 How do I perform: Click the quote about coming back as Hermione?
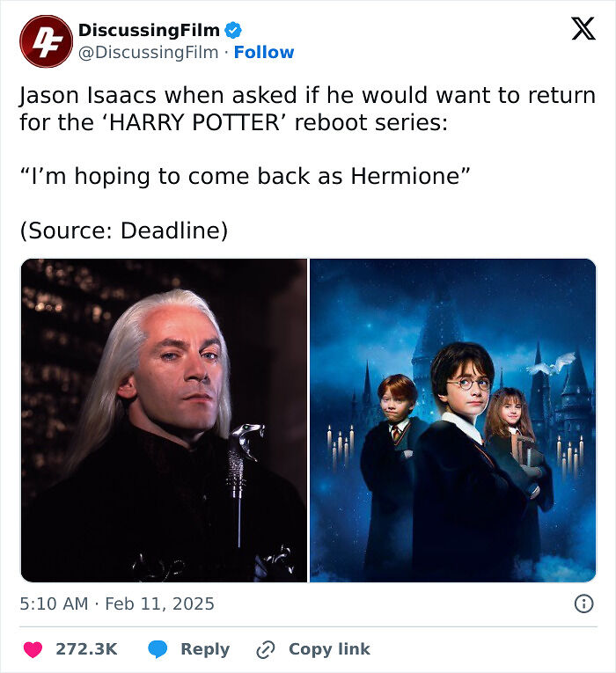[x=246, y=176]
